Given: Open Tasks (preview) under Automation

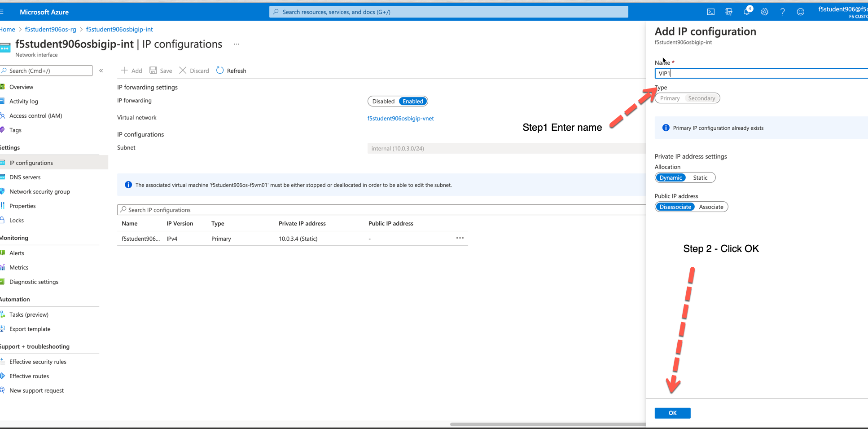Looking at the screenshot, I should click(x=29, y=314).
